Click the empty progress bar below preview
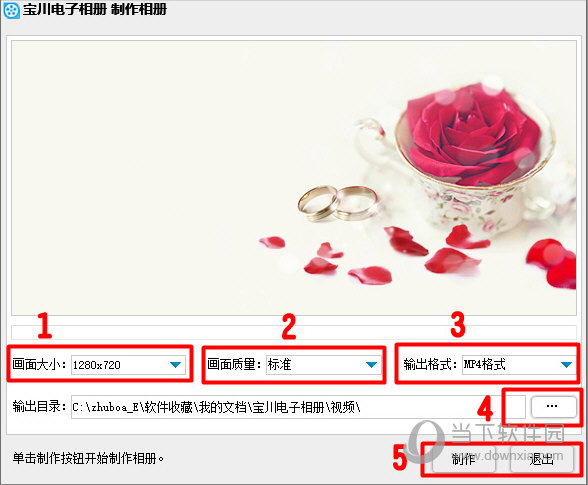The height and width of the screenshot is (485, 588). [294, 332]
